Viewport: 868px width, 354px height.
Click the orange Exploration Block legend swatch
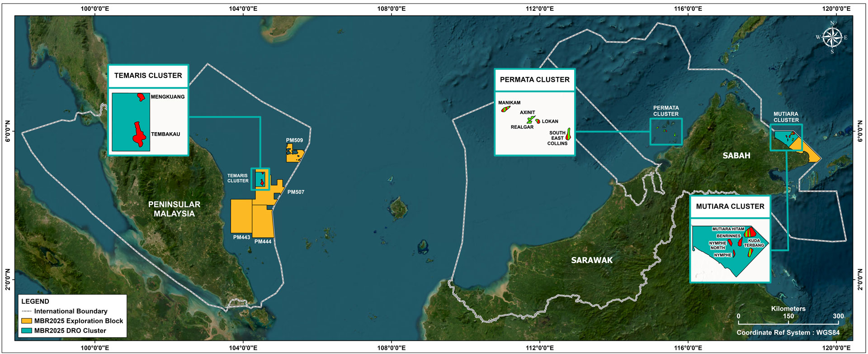(x=27, y=321)
